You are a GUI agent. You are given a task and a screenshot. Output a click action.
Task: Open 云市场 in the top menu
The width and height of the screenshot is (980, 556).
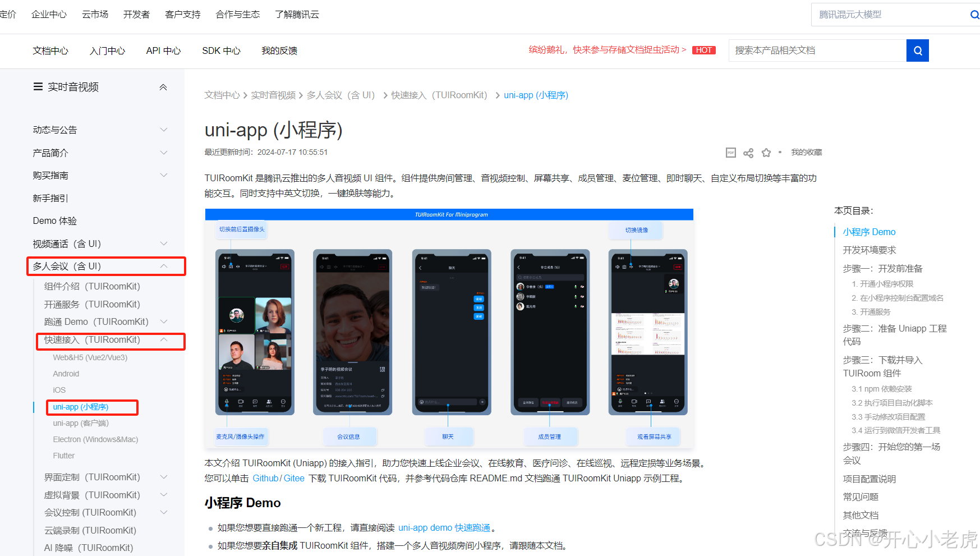[x=95, y=15]
